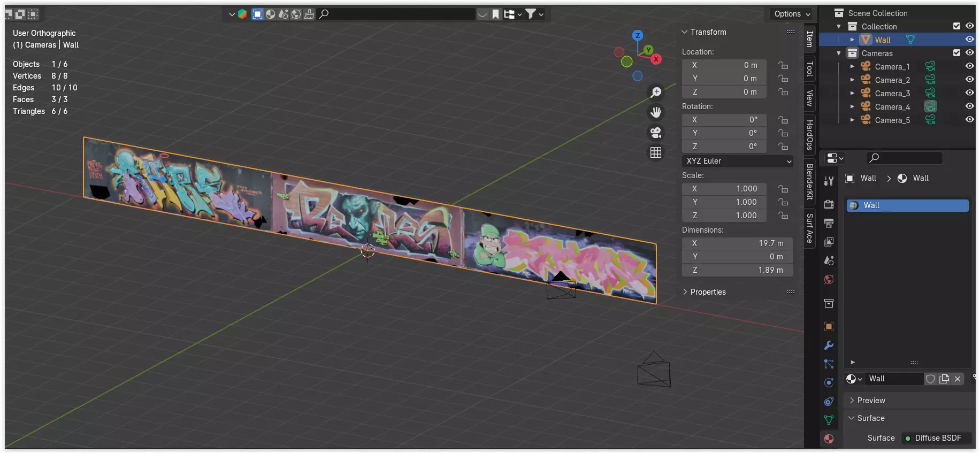The image size is (980, 453).
Task: Switch to the Item sidebar tab
Action: [810, 39]
